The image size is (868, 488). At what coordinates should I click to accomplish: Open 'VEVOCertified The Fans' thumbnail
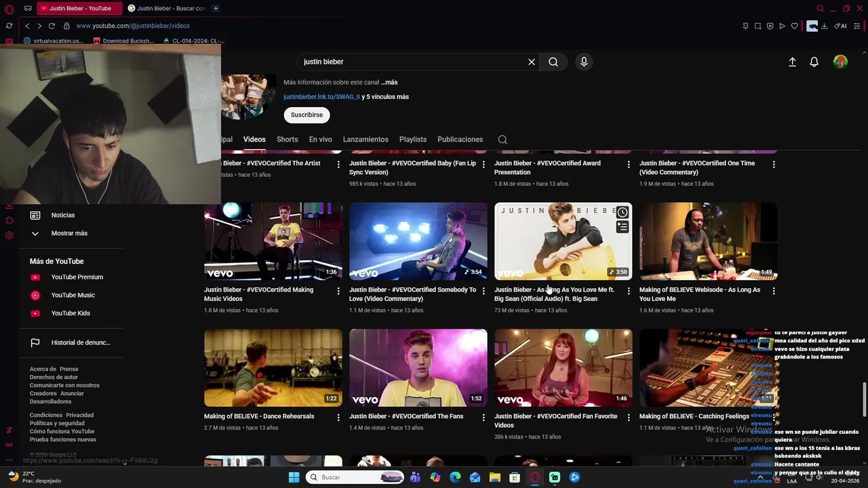tap(418, 368)
